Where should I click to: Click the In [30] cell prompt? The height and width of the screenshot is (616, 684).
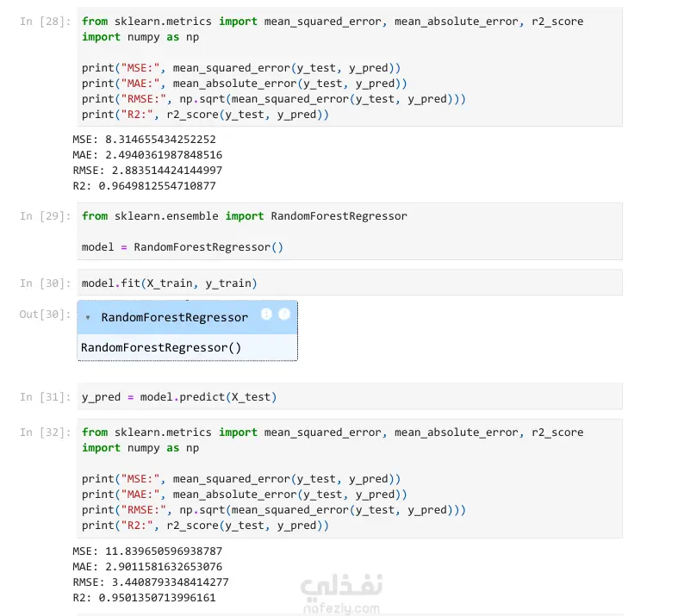45,283
